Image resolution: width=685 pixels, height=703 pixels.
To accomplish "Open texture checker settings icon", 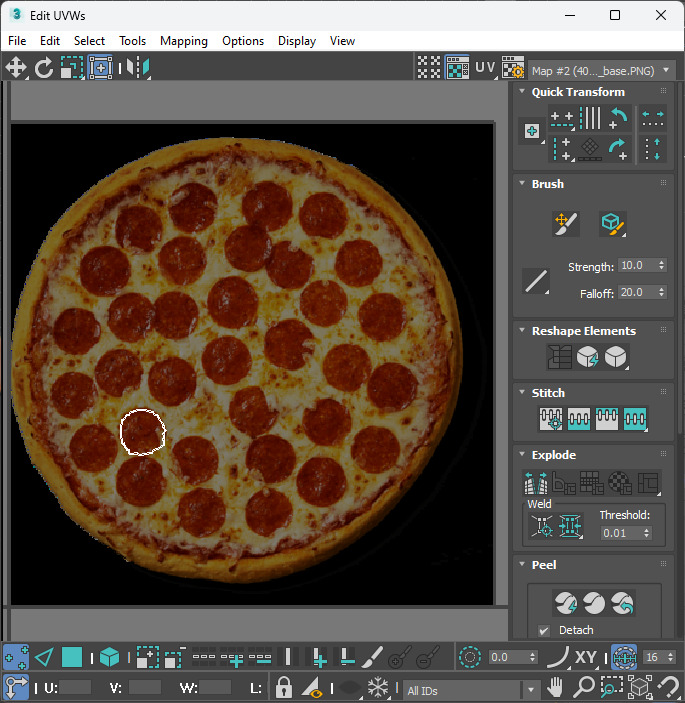I will point(513,68).
